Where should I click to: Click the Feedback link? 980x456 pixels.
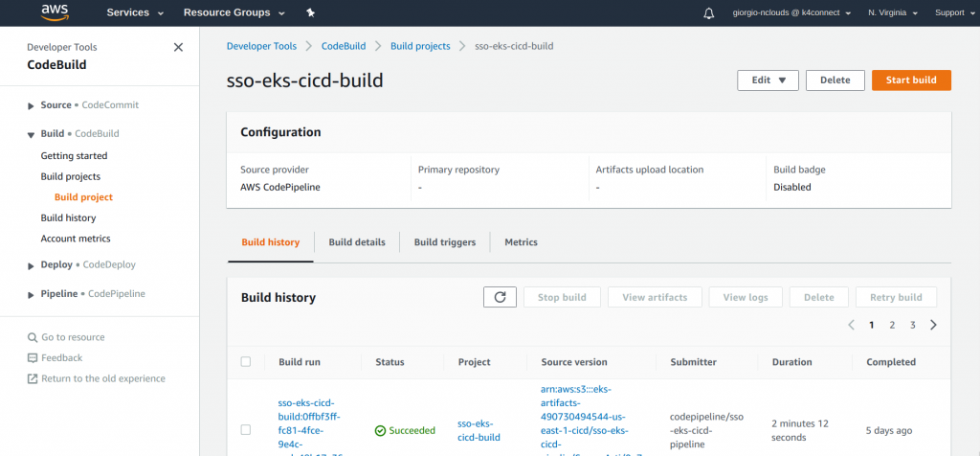(x=62, y=357)
